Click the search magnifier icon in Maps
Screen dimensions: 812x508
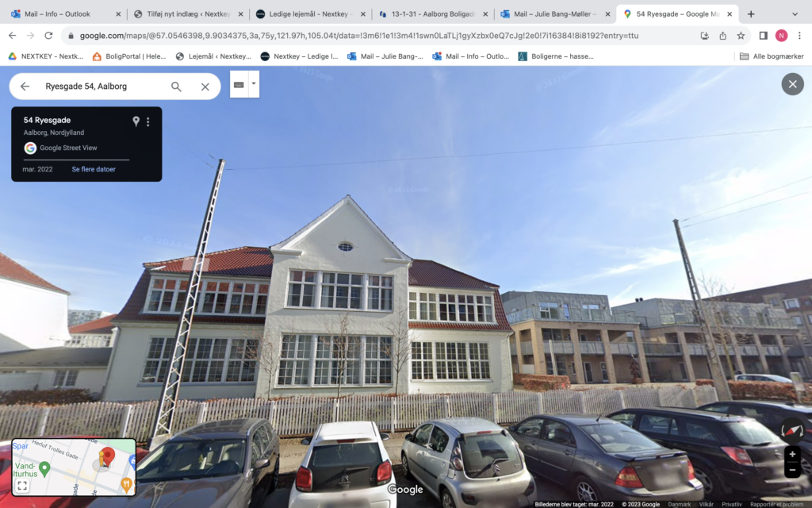(176, 87)
